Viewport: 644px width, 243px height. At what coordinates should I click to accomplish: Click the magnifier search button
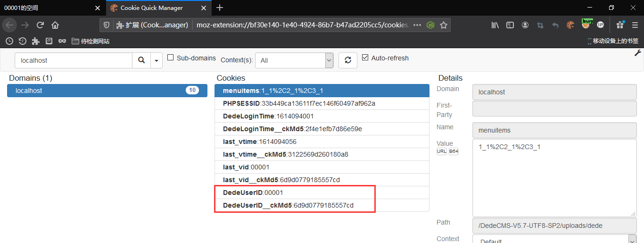pyautogui.click(x=141, y=60)
